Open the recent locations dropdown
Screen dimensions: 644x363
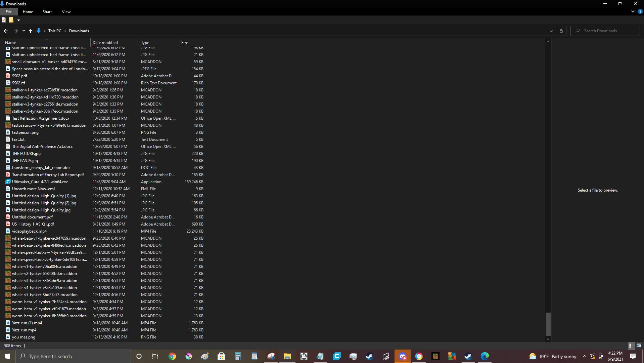click(23, 31)
